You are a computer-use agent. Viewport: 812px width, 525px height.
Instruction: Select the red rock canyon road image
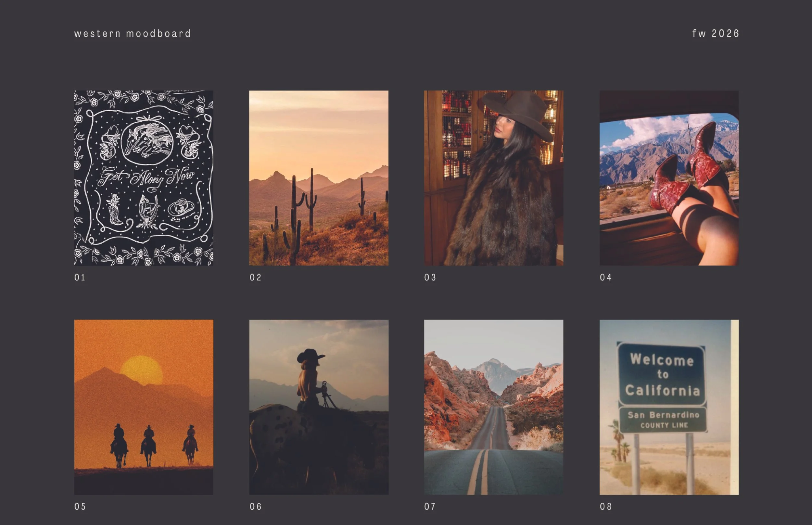pos(493,407)
